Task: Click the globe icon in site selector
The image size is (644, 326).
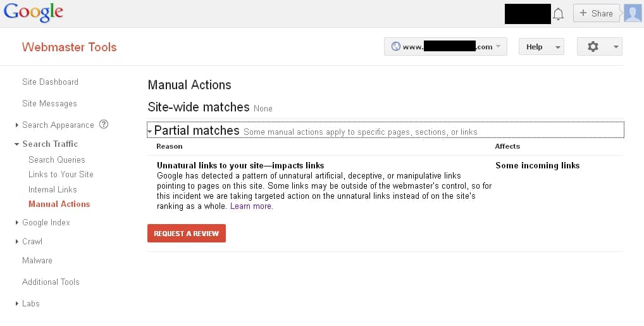Action: [x=396, y=47]
